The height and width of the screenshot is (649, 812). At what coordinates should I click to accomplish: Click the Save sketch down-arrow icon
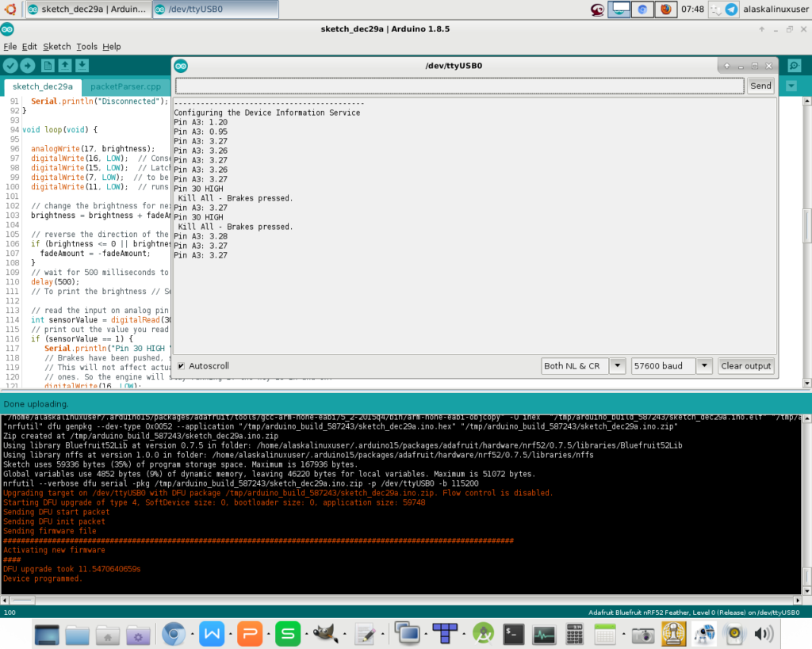82,66
